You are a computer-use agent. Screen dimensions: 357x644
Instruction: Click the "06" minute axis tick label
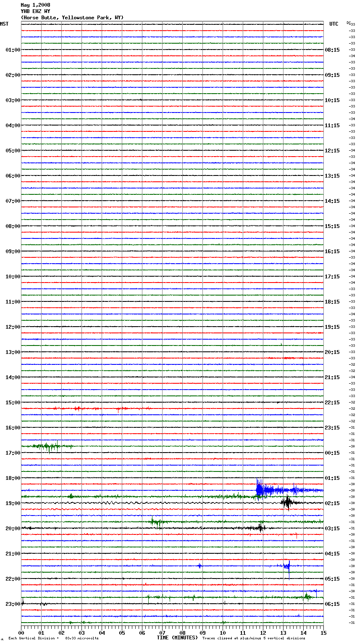click(x=142, y=633)
